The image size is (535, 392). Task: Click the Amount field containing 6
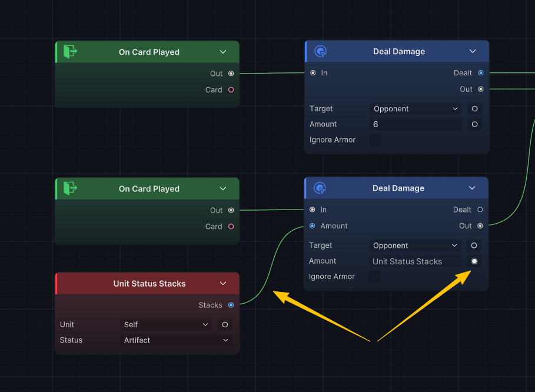(x=416, y=124)
